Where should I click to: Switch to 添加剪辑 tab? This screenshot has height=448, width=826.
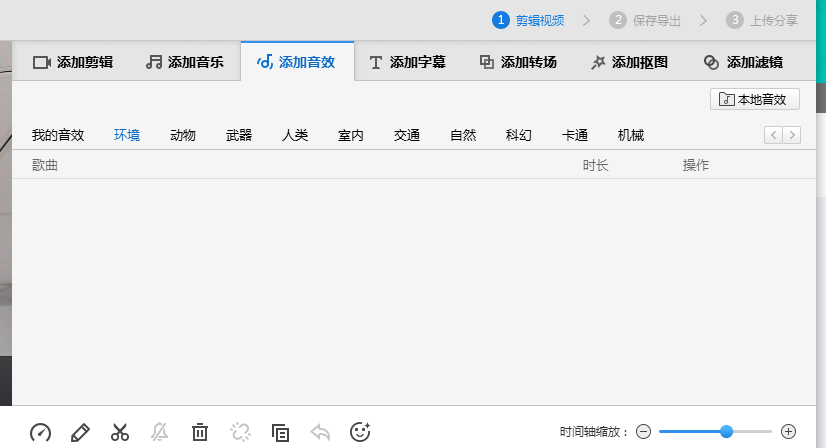(x=73, y=62)
